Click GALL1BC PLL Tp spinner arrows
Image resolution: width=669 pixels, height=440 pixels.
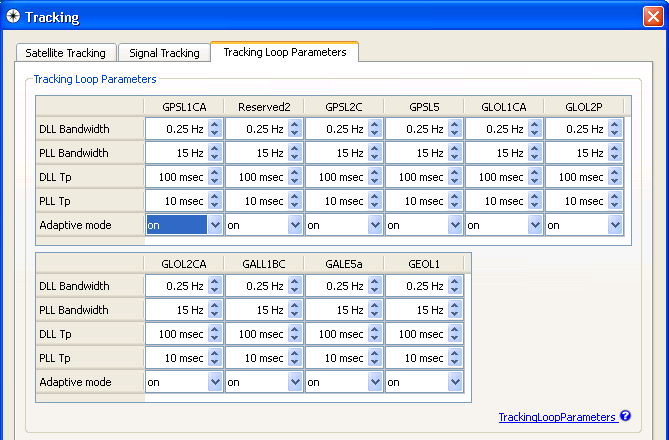pos(294,358)
